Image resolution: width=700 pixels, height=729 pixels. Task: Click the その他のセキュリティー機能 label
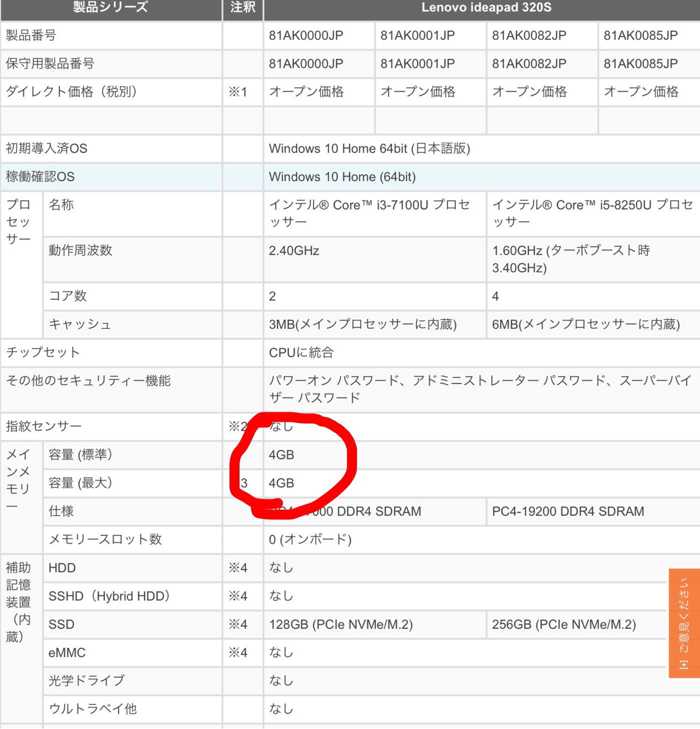[88, 381]
